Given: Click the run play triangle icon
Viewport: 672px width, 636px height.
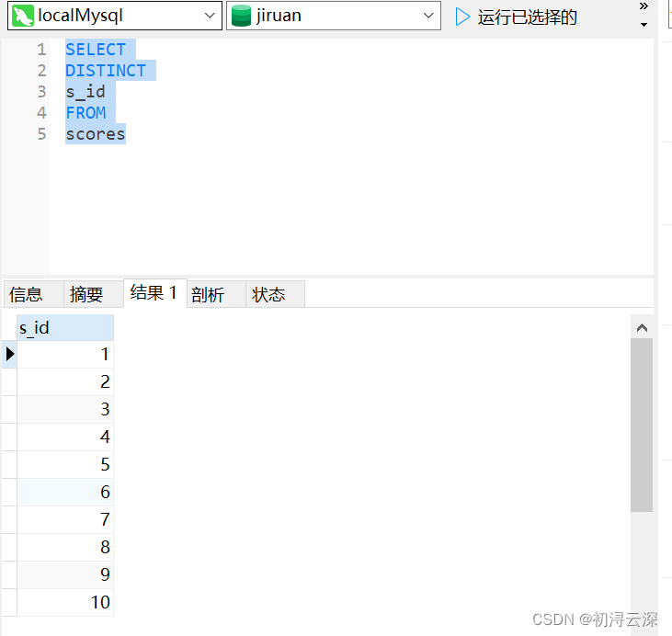Looking at the screenshot, I should tap(462, 17).
